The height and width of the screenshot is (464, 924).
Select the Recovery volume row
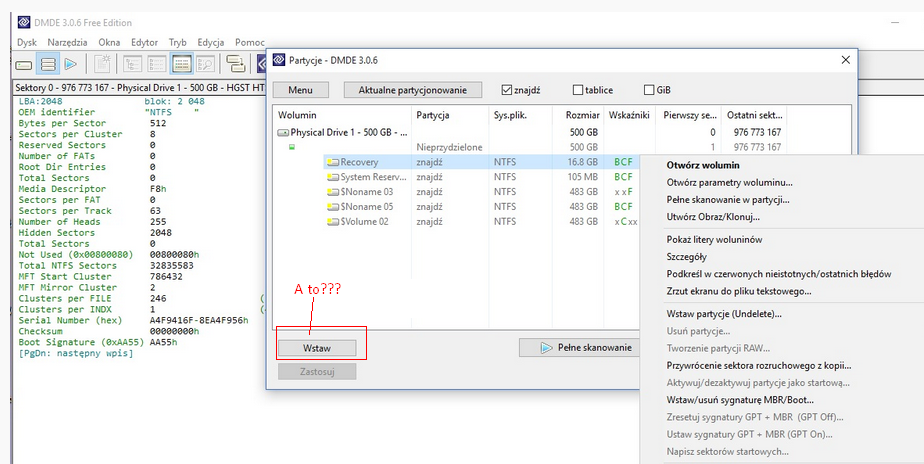coord(457,162)
